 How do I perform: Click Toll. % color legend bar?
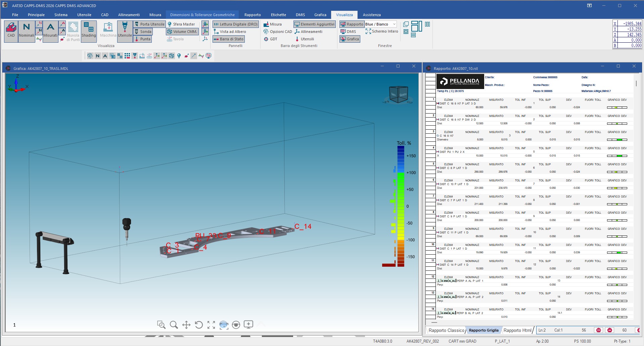tap(401, 206)
